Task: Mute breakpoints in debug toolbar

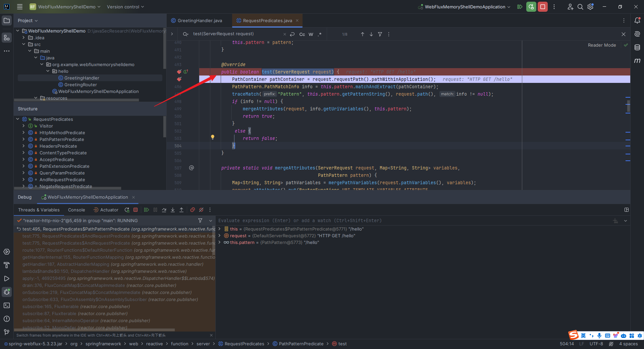Action: tap(201, 210)
